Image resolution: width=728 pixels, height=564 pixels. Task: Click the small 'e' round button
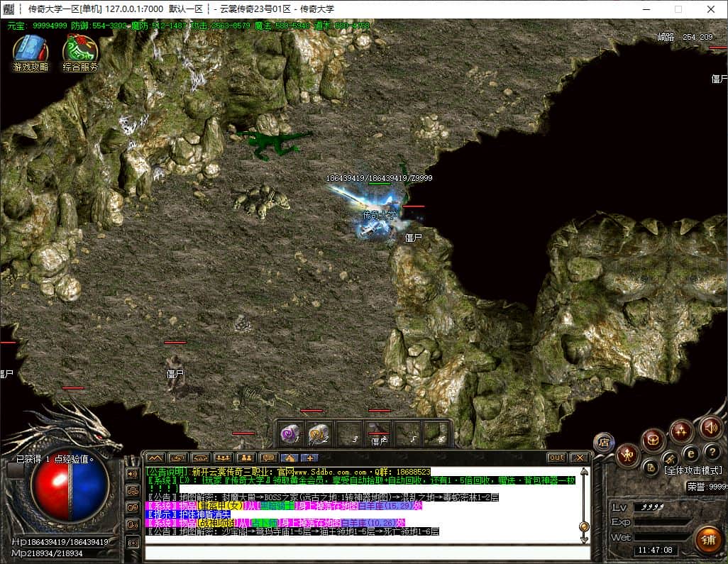[x=691, y=453]
